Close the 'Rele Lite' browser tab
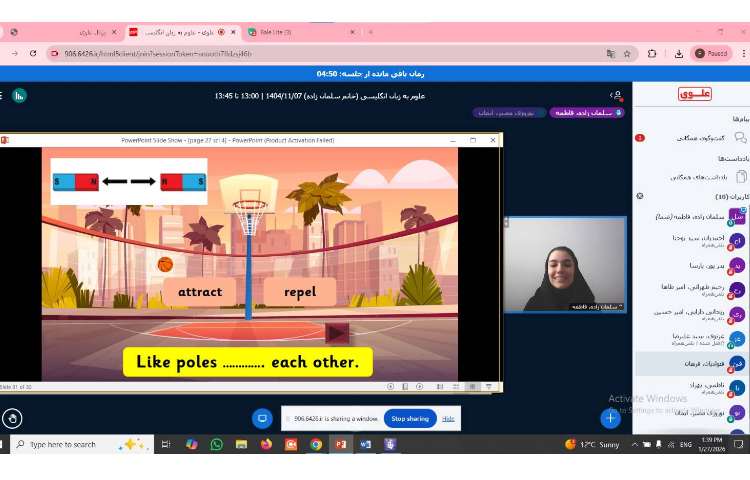 pyautogui.click(x=353, y=32)
